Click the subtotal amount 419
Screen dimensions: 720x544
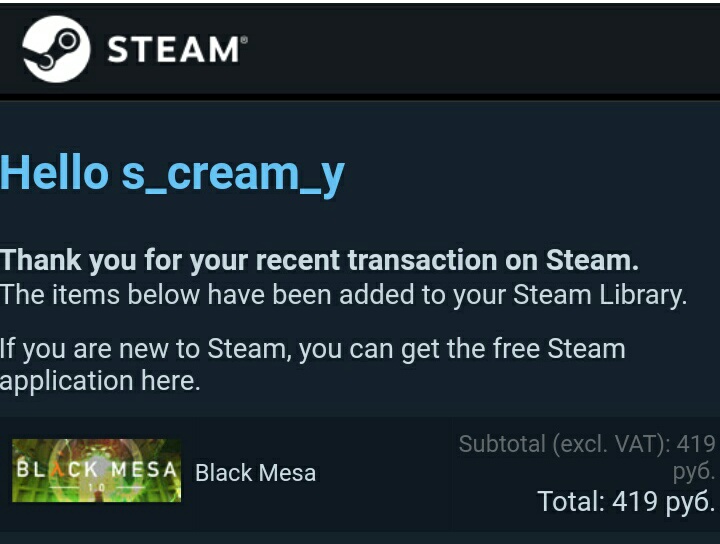click(x=696, y=444)
